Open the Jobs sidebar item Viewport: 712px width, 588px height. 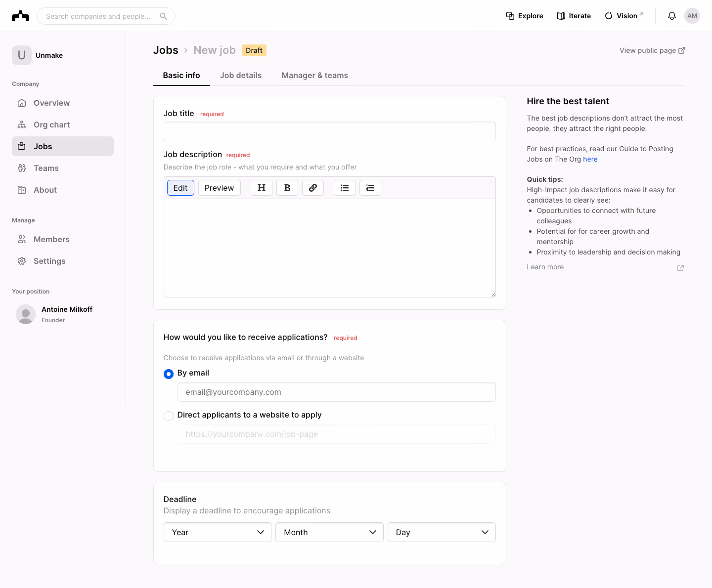tap(63, 146)
